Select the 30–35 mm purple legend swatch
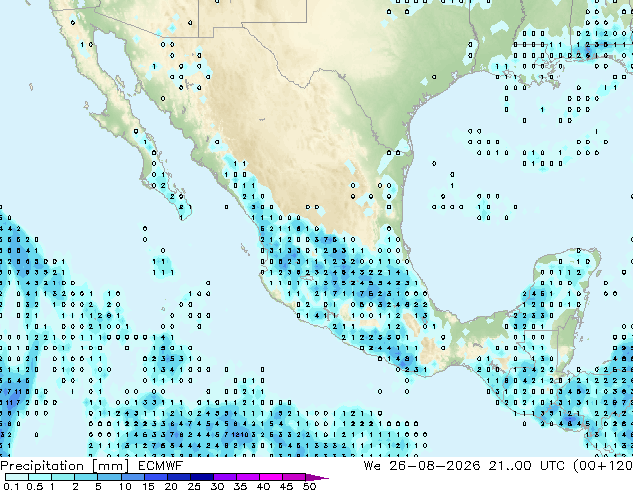This screenshot has width=634, height=490. (x=225, y=477)
